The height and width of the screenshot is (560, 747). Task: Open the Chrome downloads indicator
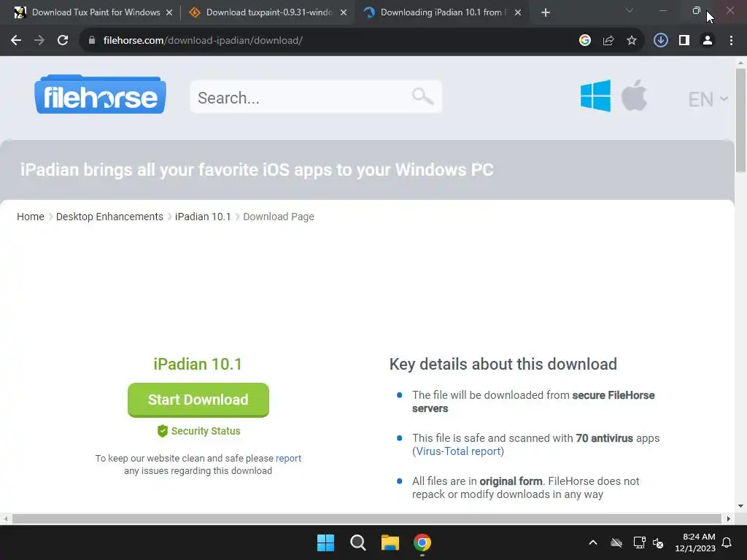(661, 41)
